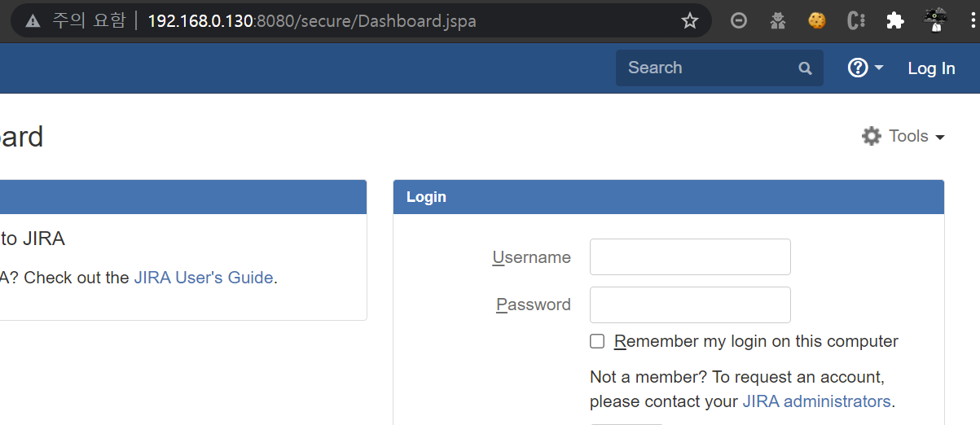Click the Tools gear icon
Screen dimensions: 980x425
(x=872, y=136)
